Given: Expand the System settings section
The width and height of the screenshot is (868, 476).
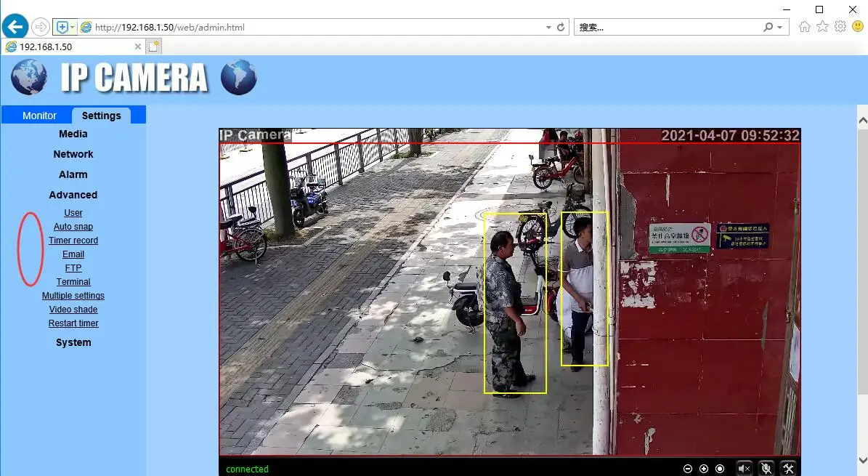Looking at the screenshot, I should 73,342.
